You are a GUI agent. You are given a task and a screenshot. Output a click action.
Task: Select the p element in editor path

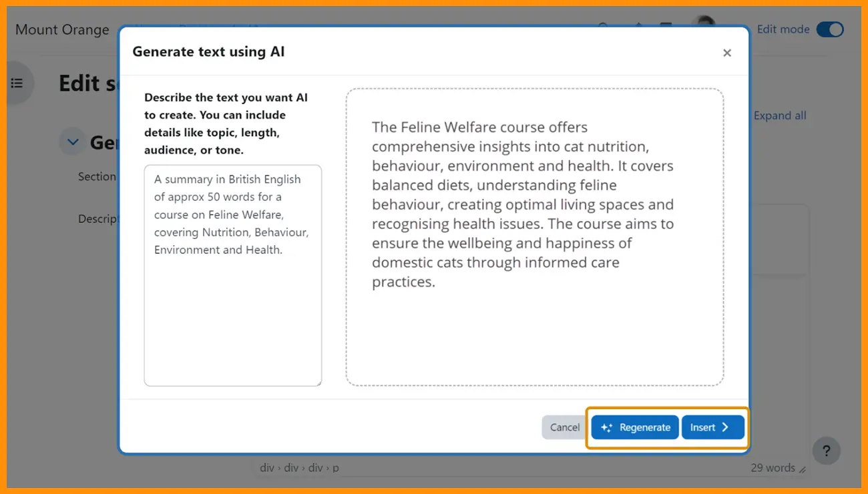tap(336, 468)
